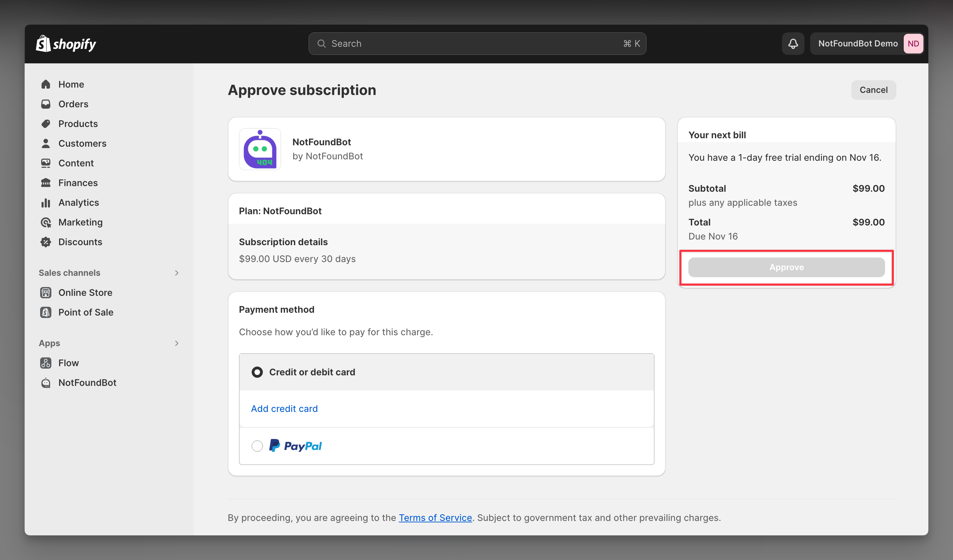This screenshot has height=560, width=953.
Task: Select the PayPal payment radio button
Action: (257, 445)
